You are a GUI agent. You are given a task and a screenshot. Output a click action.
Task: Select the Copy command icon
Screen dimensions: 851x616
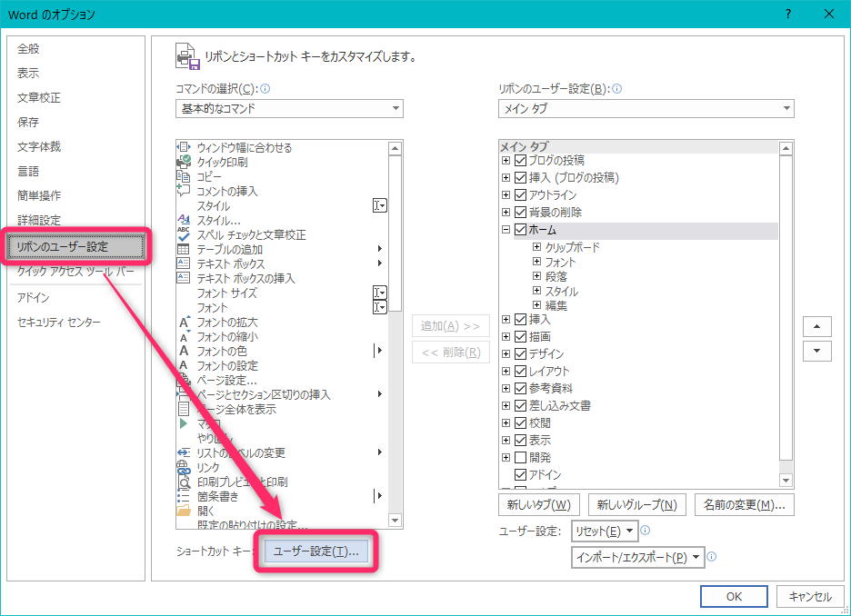click(x=183, y=177)
